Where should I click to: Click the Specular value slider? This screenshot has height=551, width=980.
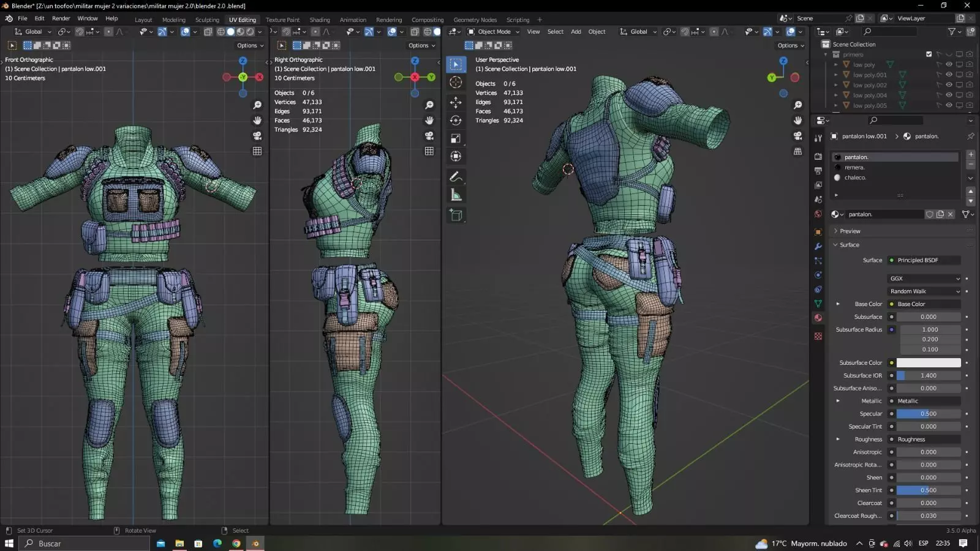928,414
